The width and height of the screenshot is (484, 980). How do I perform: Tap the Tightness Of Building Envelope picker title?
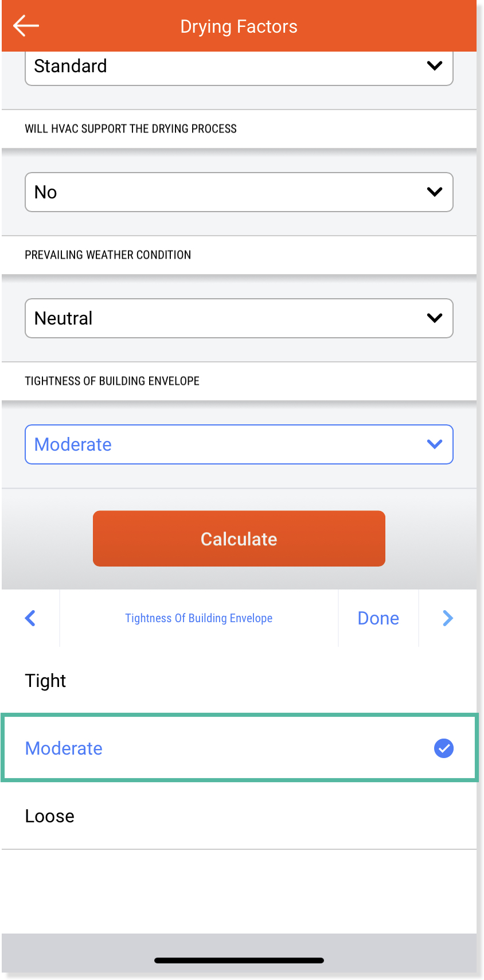click(x=198, y=618)
